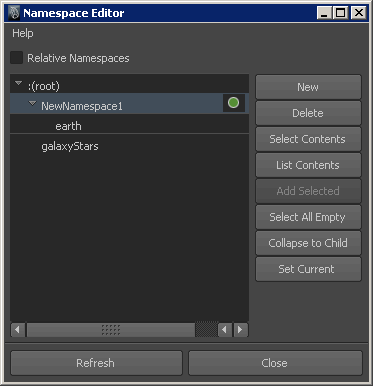The width and height of the screenshot is (373, 386).
Task: Select the NewNamespace1 row
Action: tap(129, 104)
